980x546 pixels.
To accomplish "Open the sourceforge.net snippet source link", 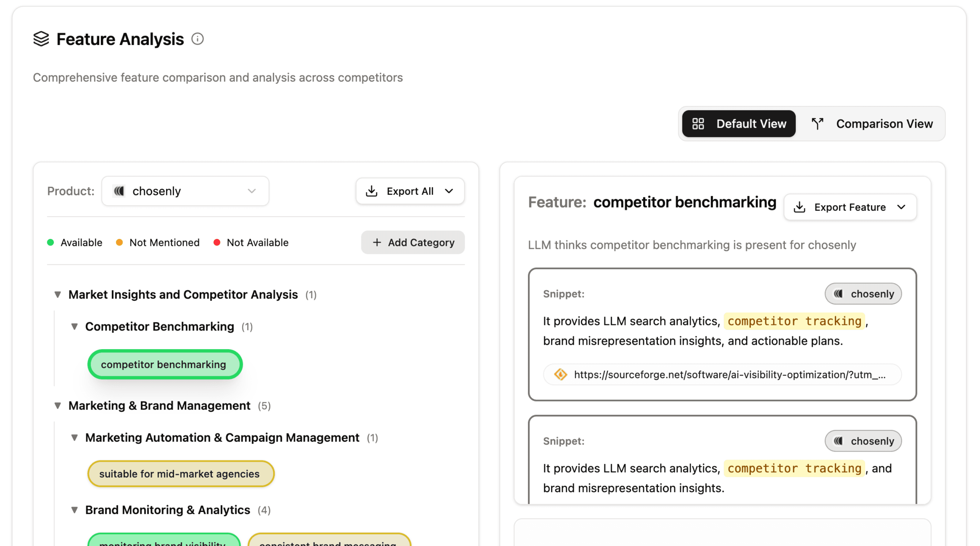I will coord(728,375).
